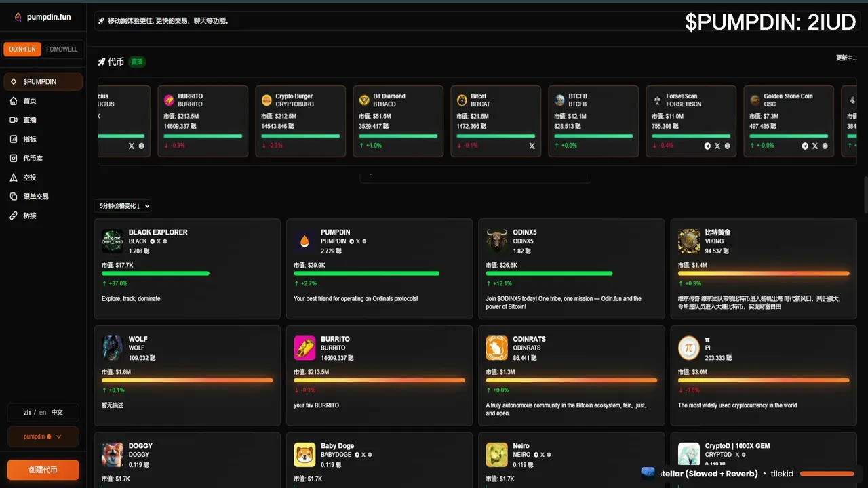Open the $PUMPDIN diamond sidebar item
This screenshot has width=868, height=488.
pos(43,81)
